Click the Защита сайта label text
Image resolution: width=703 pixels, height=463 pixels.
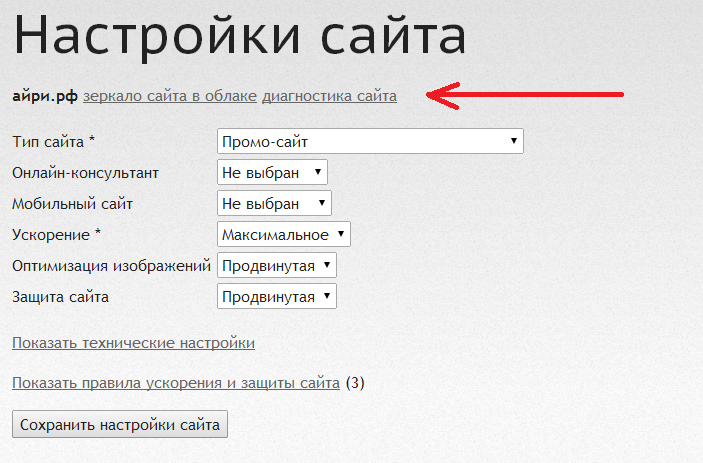[60, 297]
